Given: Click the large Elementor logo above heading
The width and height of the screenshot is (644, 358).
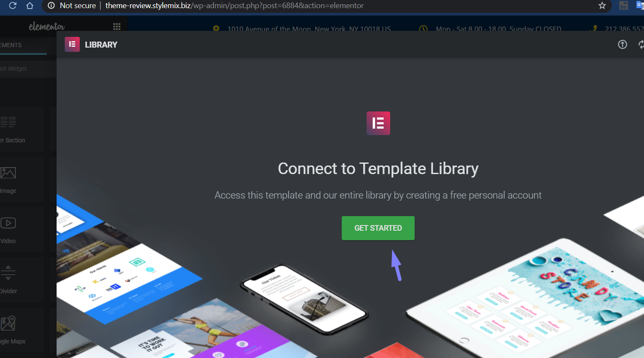Looking at the screenshot, I should tap(378, 123).
